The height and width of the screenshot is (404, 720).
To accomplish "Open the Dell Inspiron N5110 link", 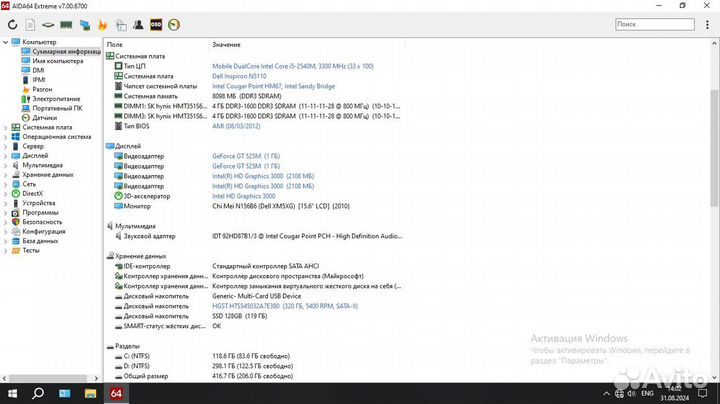I will click(239, 76).
